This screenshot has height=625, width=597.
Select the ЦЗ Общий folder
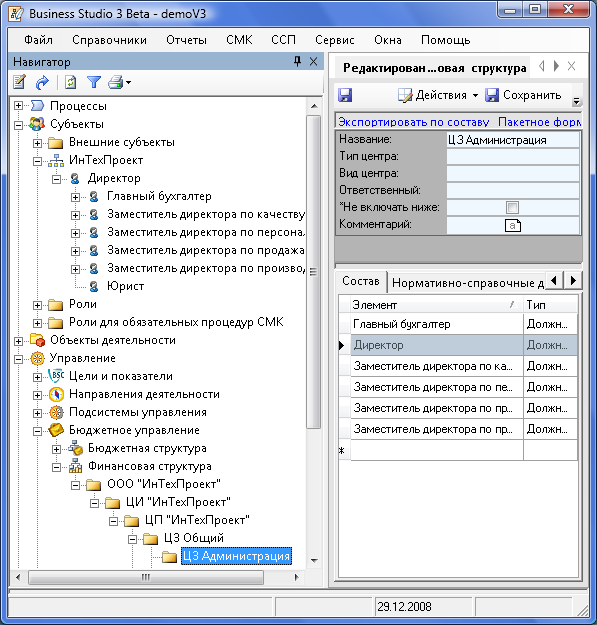(194, 538)
